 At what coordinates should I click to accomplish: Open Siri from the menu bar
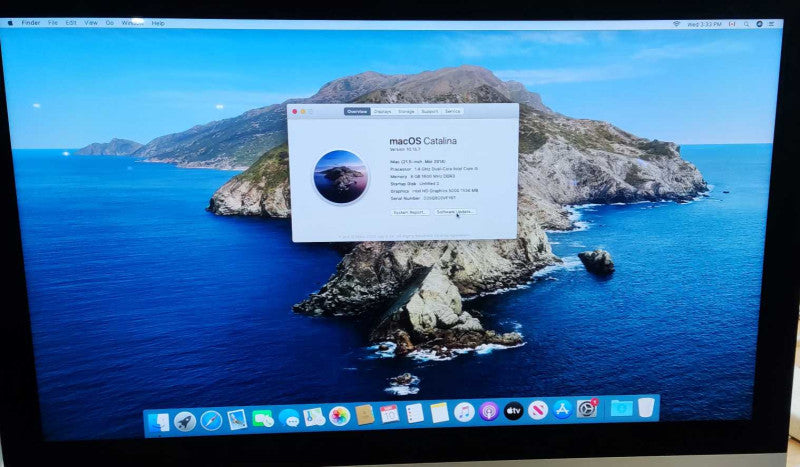click(759, 24)
